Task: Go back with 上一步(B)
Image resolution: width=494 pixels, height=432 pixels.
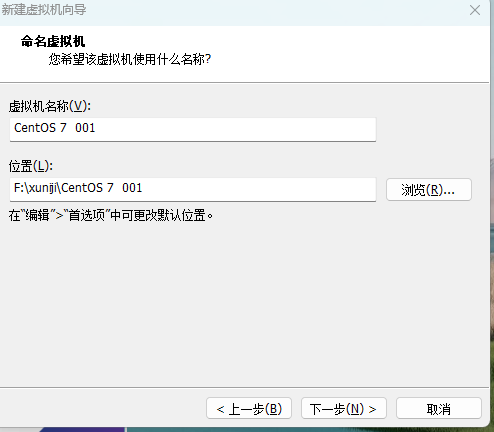Action: (x=249, y=408)
